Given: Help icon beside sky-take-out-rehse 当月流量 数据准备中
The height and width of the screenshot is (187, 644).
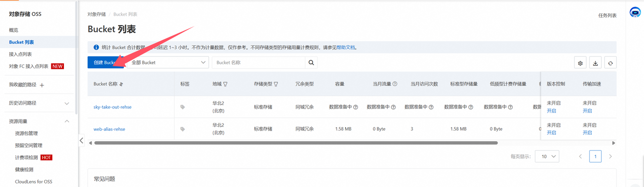Looking at the screenshot, I should coord(393,107).
